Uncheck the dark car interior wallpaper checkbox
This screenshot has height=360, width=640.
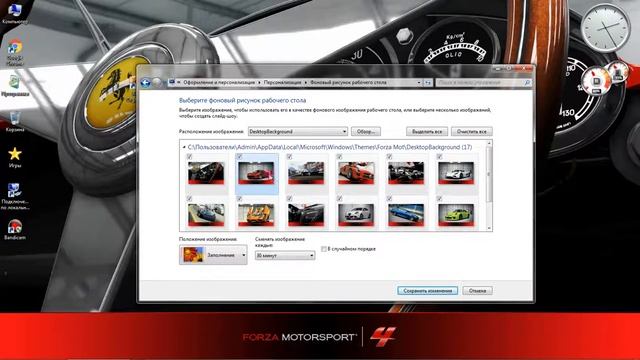click(189, 157)
